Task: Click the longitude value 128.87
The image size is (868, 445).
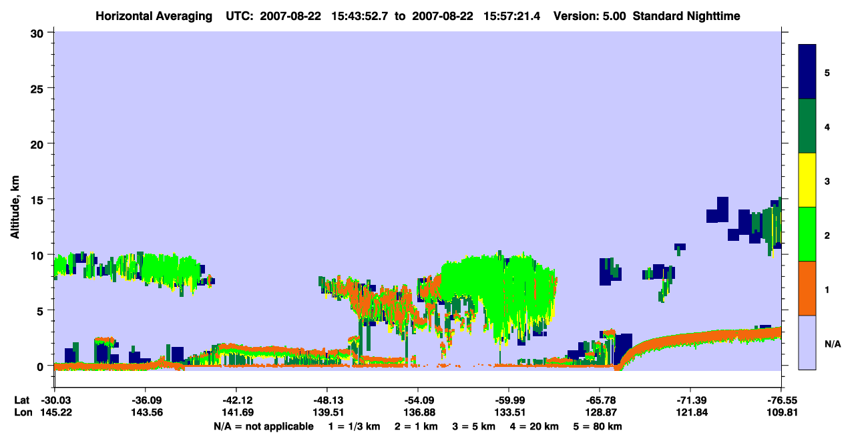Action: [600, 413]
